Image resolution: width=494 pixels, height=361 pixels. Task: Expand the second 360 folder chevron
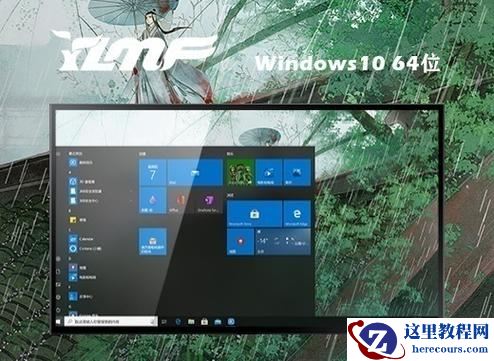coord(131,201)
